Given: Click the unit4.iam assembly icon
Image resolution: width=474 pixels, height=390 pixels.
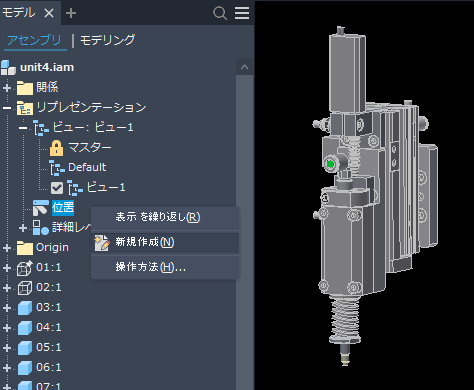Looking at the screenshot, I should 8,67.
